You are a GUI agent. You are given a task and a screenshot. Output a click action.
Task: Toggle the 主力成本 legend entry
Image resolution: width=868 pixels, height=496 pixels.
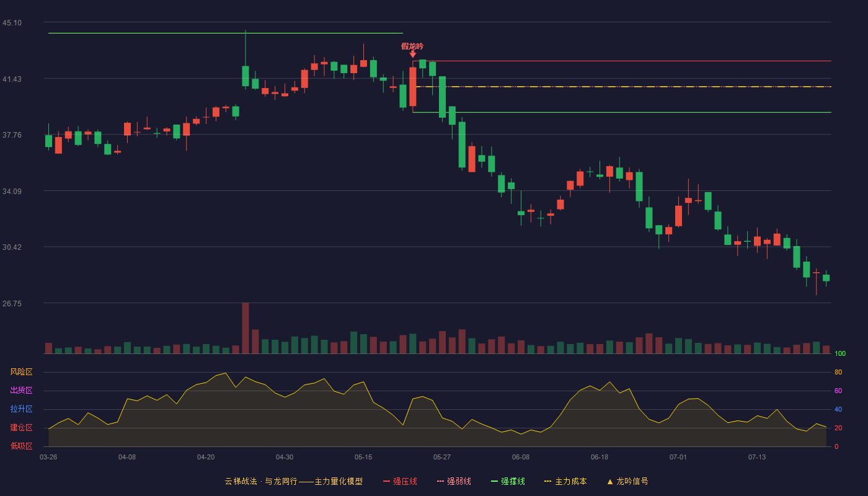pyautogui.click(x=565, y=481)
